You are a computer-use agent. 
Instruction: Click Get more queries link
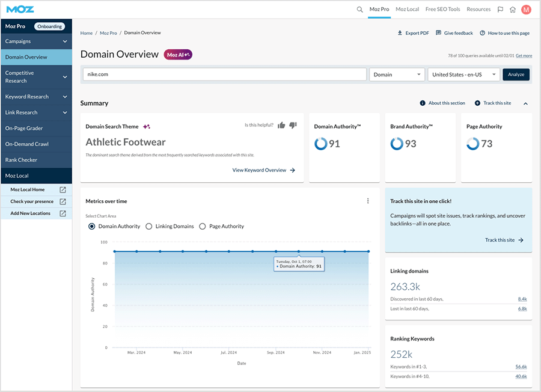pyautogui.click(x=524, y=55)
